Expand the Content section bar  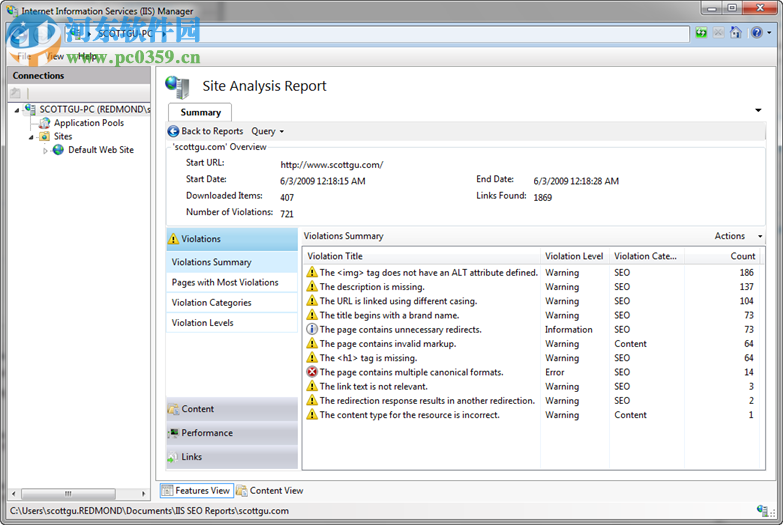click(x=232, y=409)
